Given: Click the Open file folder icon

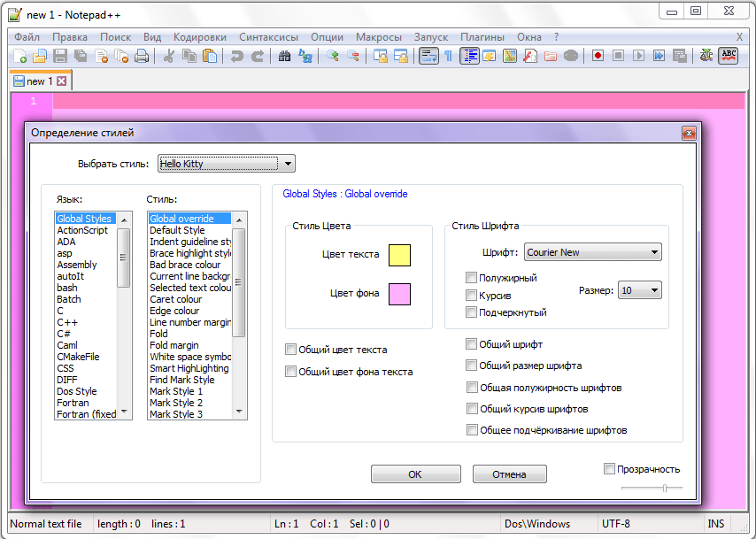Looking at the screenshot, I should pyautogui.click(x=40, y=56).
